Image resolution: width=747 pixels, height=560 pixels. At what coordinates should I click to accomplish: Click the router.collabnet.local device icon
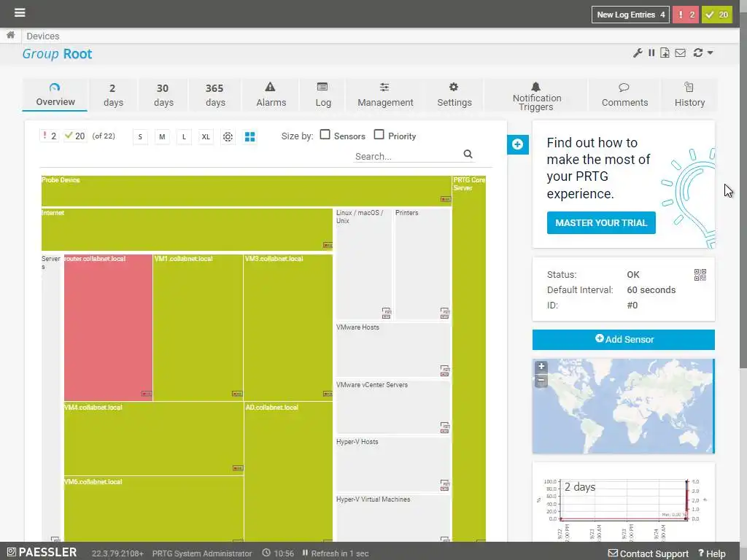146,394
